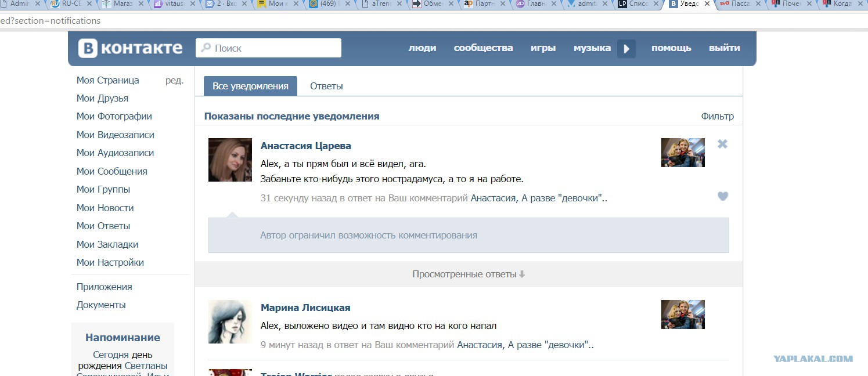
Task: Click ред. next to Моя Страница
Action: [x=174, y=80]
